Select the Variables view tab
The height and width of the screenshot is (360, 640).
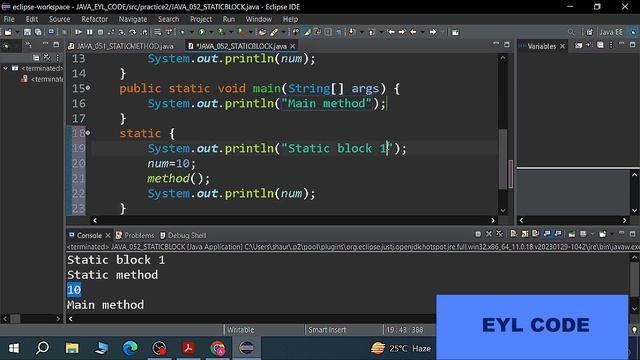tap(541, 46)
